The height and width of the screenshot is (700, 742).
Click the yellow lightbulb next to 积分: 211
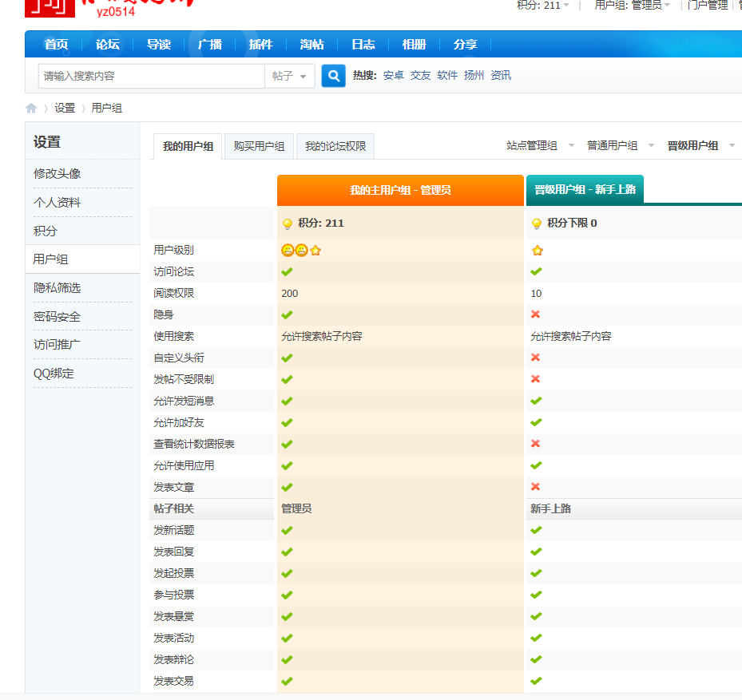pos(288,223)
